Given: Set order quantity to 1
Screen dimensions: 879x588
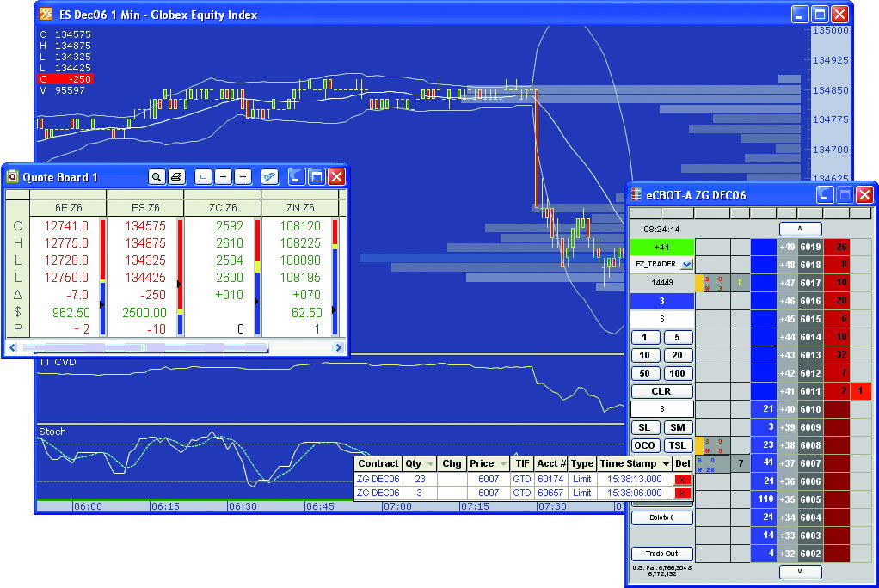Looking at the screenshot, I should tap(645, 338).
